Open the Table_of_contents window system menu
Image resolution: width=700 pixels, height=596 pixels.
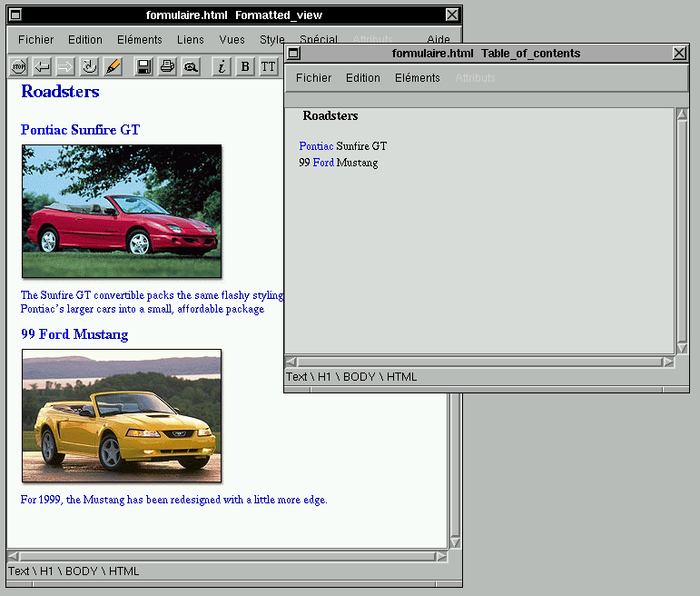[x=293, y=54]
